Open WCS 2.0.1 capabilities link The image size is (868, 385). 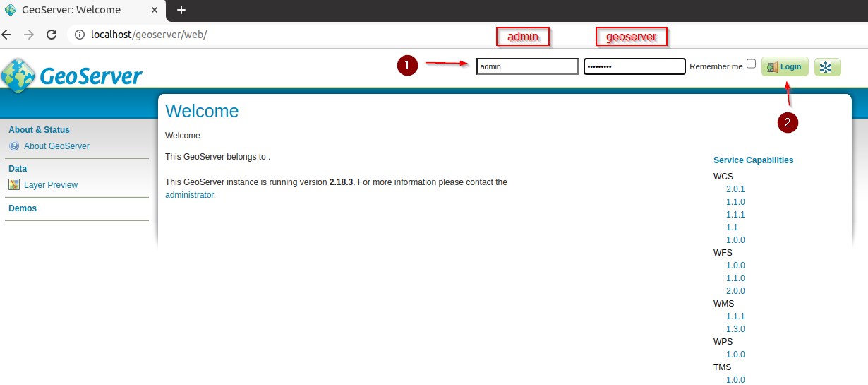click(735, 189)
